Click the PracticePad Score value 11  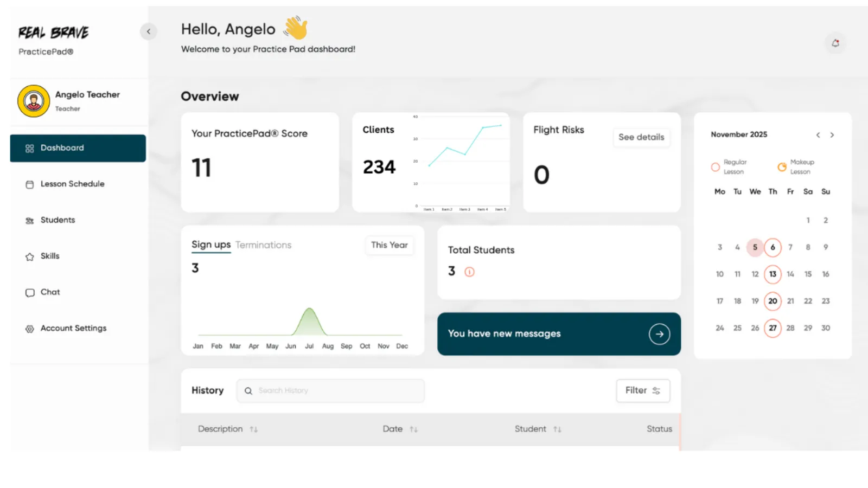coord(201,168)
